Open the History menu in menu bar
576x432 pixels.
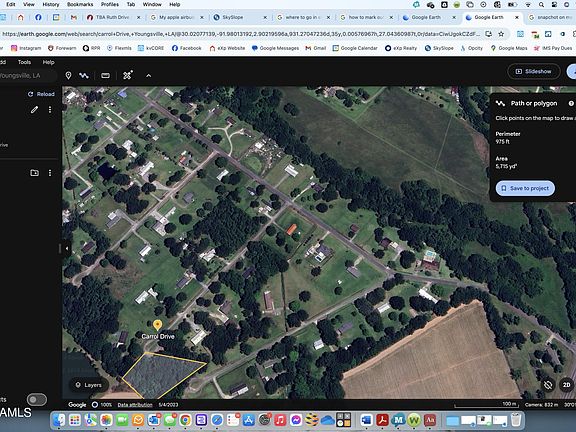(51, 4)
